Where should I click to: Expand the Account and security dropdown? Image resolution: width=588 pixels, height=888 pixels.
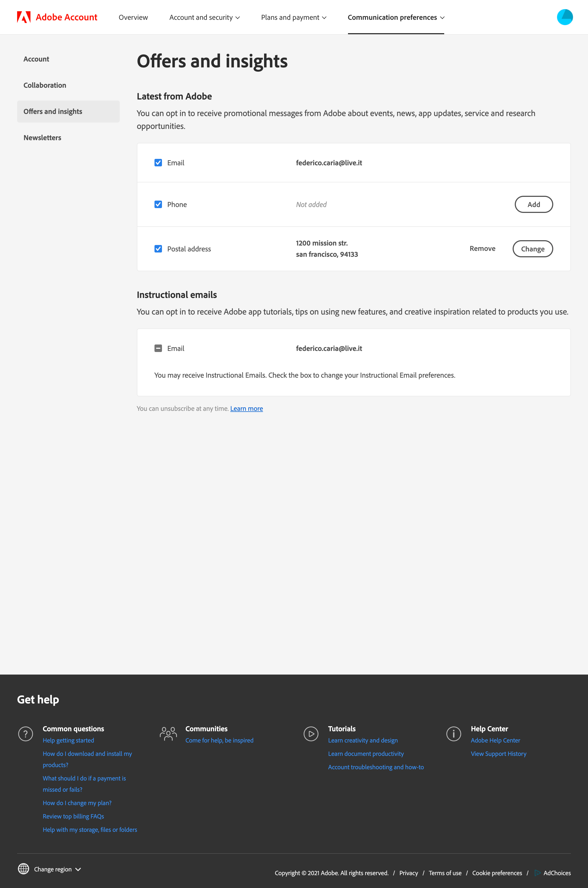(204, 17)
